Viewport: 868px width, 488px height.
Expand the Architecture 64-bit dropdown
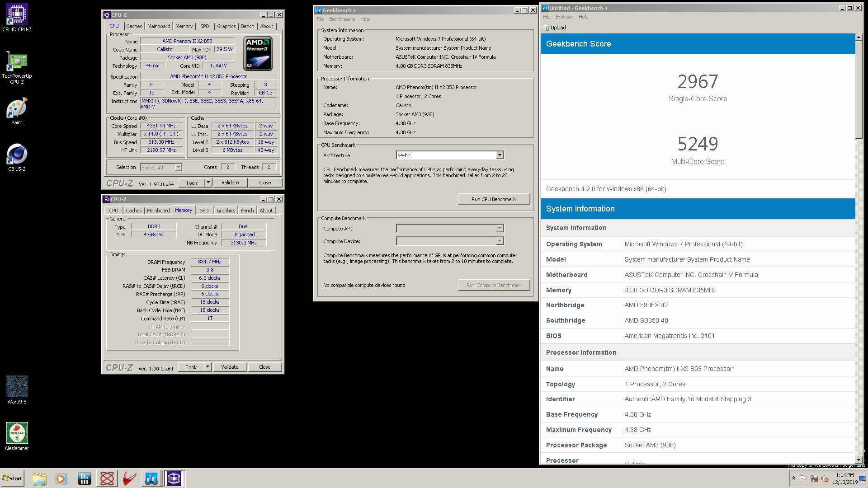click(500, 155)
